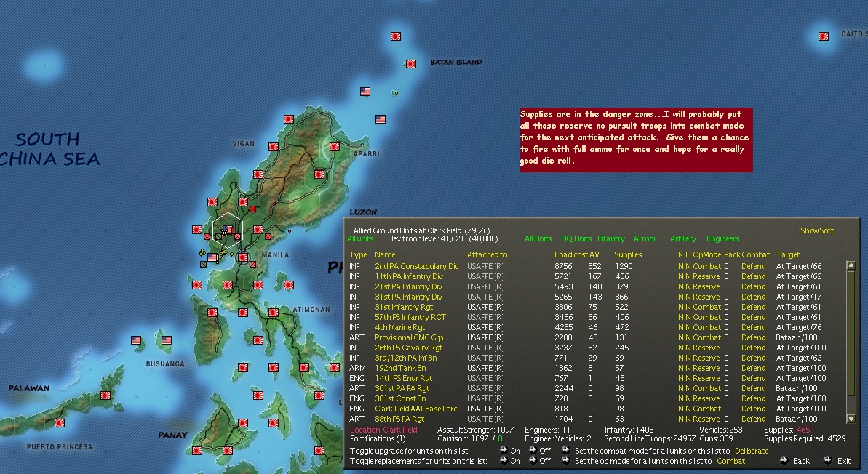This screenshot has width=868, height=474.
Task: Select the Japanese base flag at Batan Island
Action: coord(411,63)
